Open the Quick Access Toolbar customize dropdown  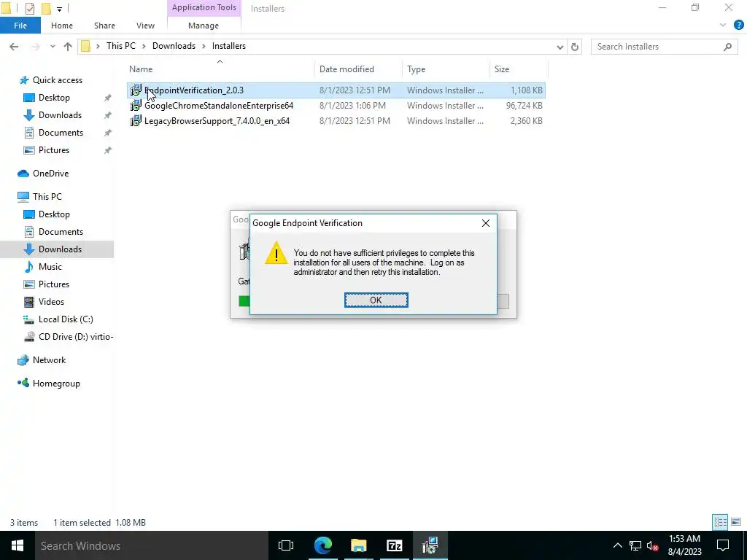coord(59,9)
